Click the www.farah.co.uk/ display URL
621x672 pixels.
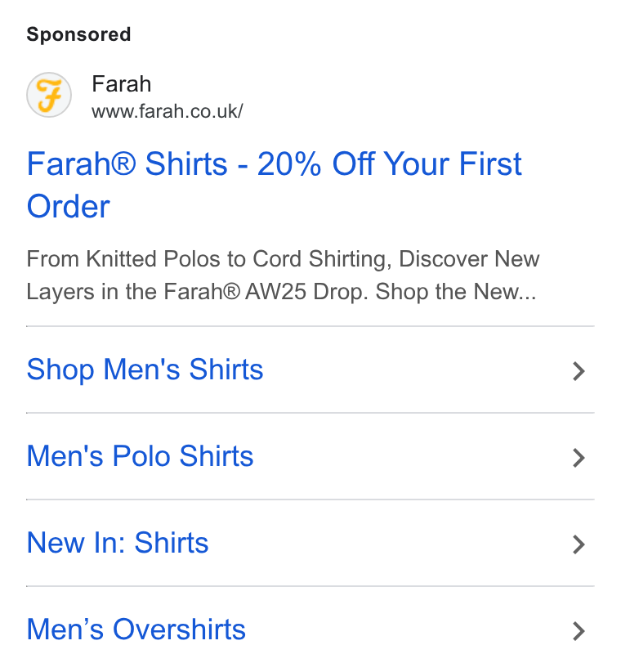(x=167, y=111)
